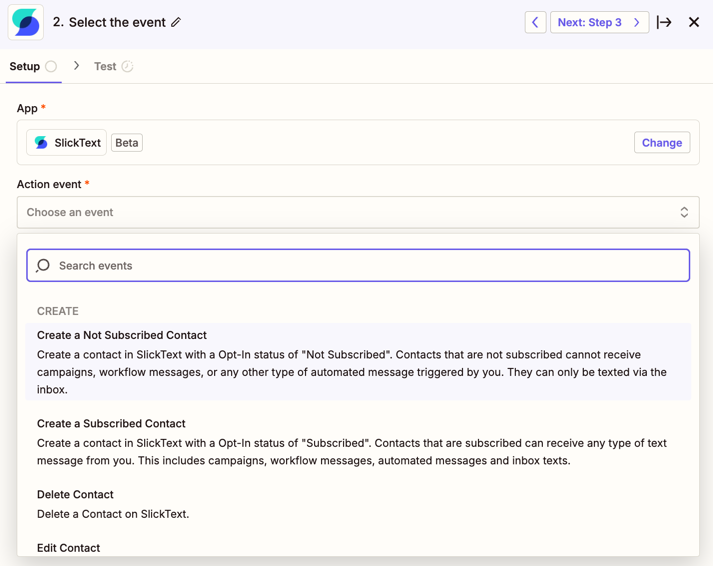The width and height of the screenshot is (713, 566).
Task: Switch to the Setup tab
Action: pyautogui.click(x=33, y=66)
